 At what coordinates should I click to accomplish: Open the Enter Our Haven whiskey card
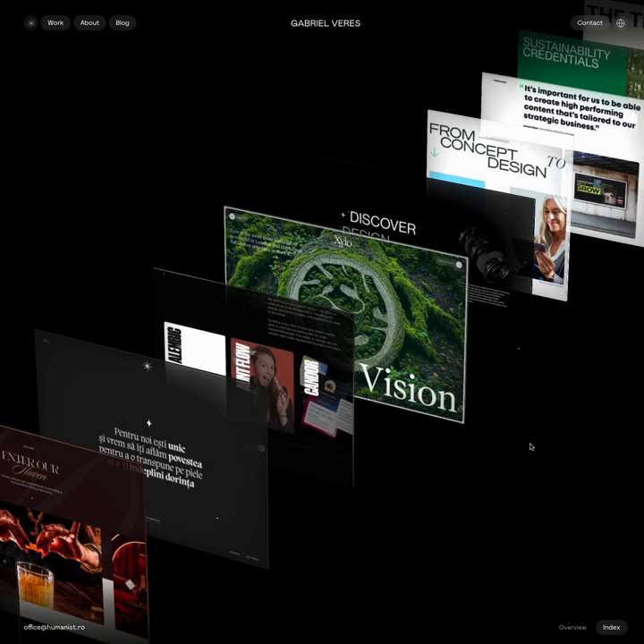tap(67, 537)
